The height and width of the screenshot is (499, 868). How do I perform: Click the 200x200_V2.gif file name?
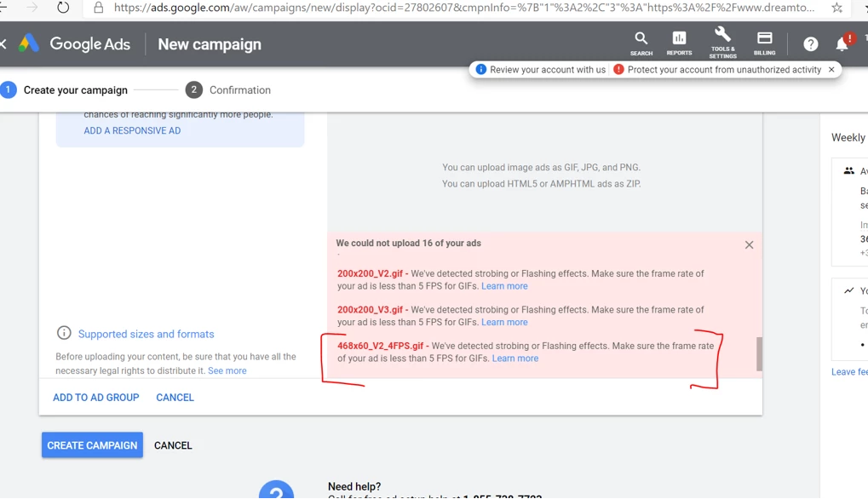[370, 273]
